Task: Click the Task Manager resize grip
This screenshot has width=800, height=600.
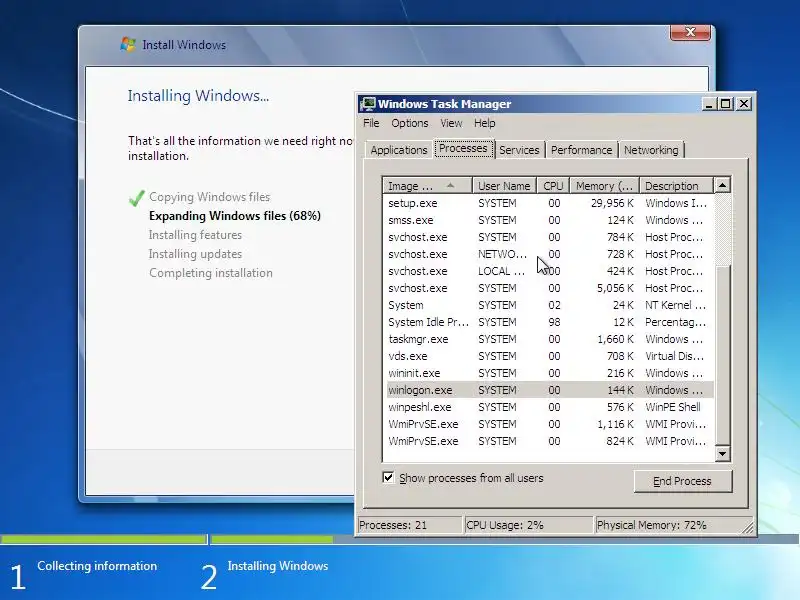Action: pos(747,527)
